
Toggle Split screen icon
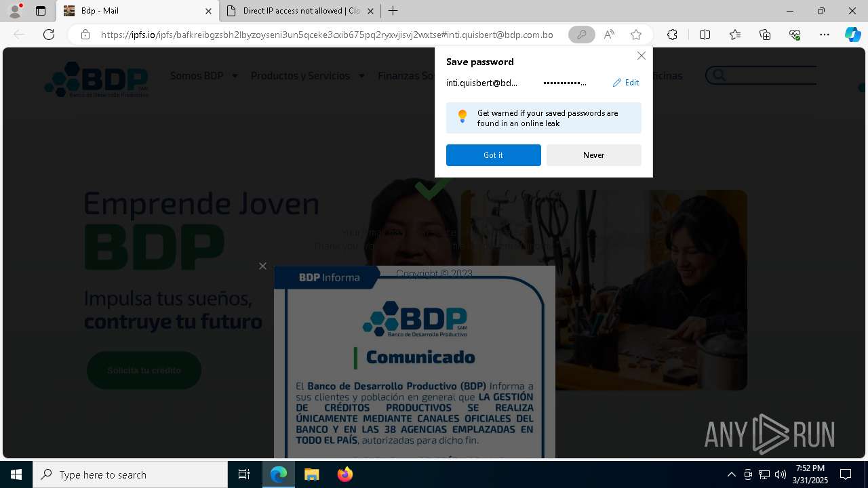tap(705, 35)
